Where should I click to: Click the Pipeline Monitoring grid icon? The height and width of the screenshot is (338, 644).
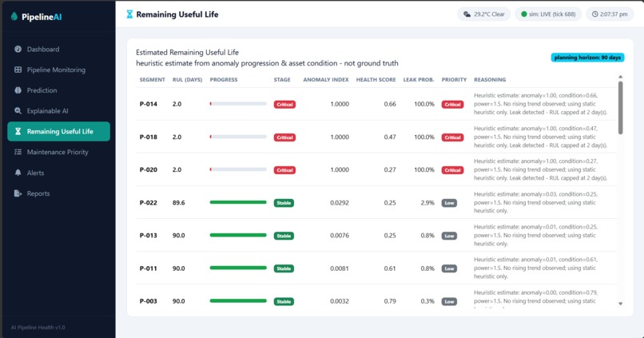pyautogui.click(x=18, y=70)
